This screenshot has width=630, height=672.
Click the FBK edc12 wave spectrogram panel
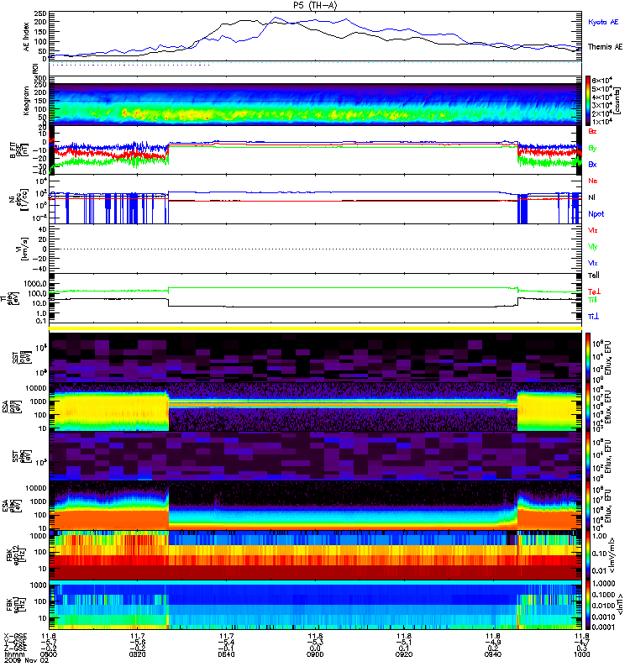click(315, 554)
